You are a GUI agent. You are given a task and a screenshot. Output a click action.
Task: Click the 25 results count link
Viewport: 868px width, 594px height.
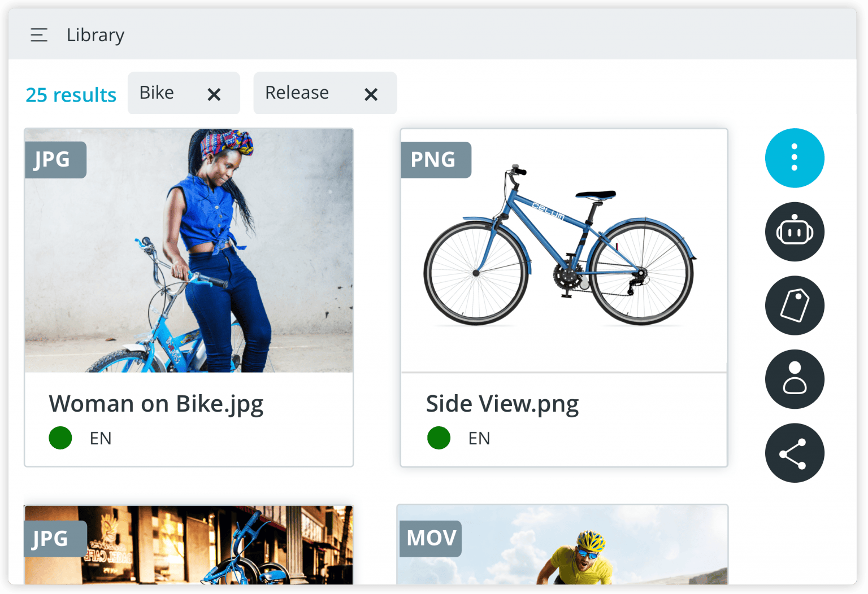pos(70,94)
